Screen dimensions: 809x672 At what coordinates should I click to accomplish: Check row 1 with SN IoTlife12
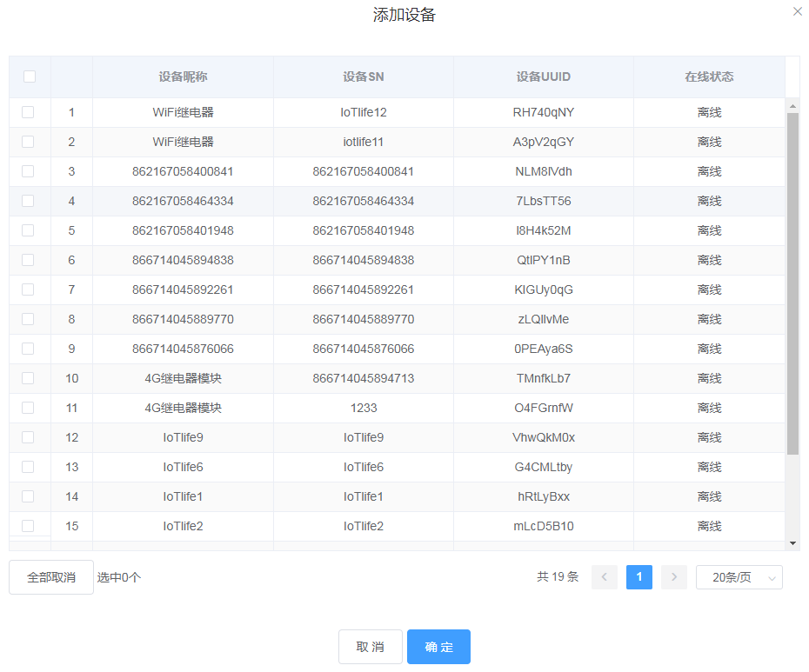click(28, 112)
